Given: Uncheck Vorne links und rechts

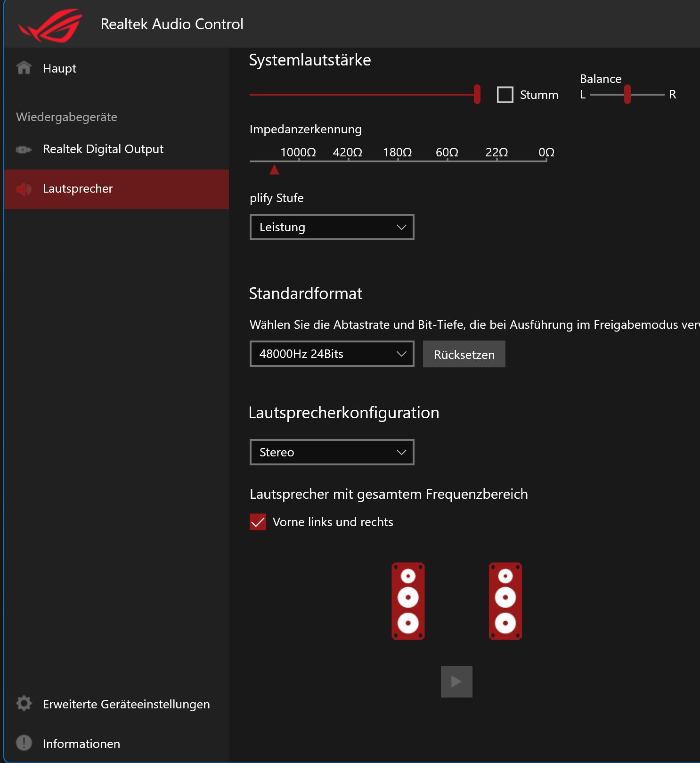Looking at the screenshot, I should [258, 522].
